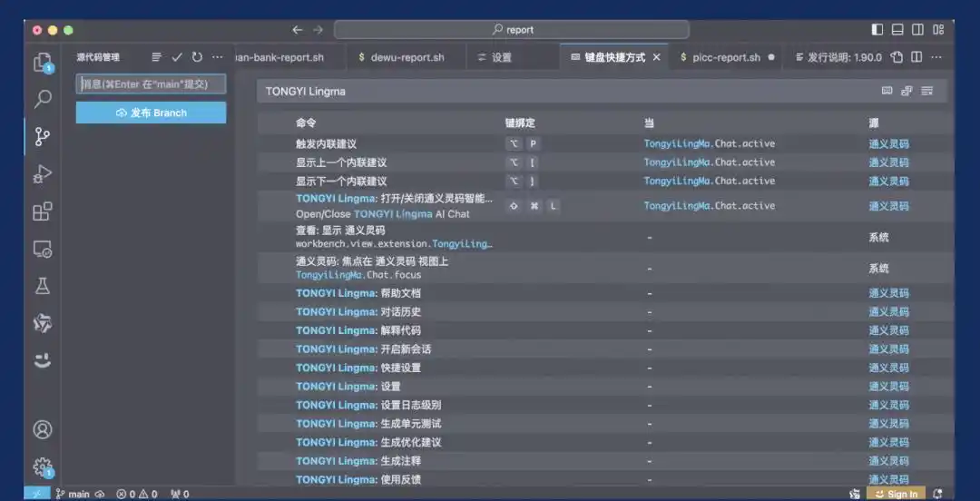Click the publish to cloud status icon
Image resolution: width=980 pixels, height=501 pixels.
click(100, 494)
